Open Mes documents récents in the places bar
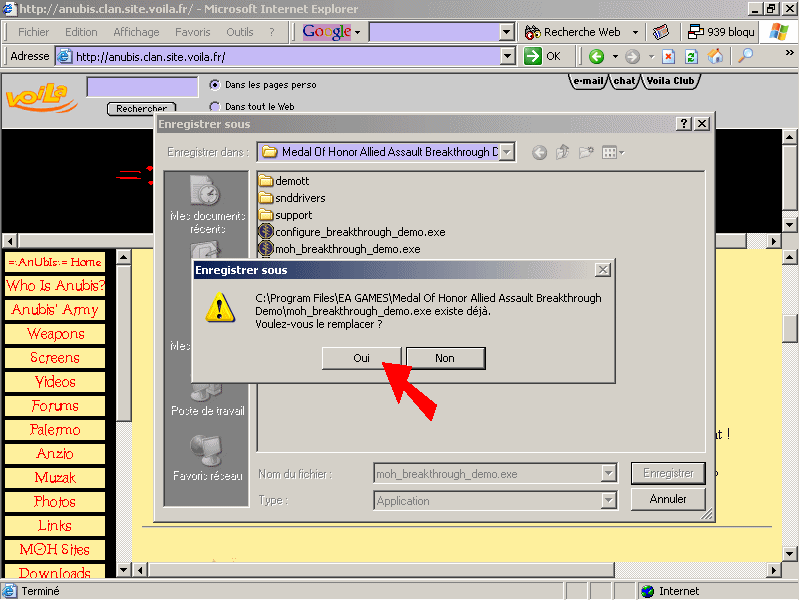 click(x=207, y=205)
